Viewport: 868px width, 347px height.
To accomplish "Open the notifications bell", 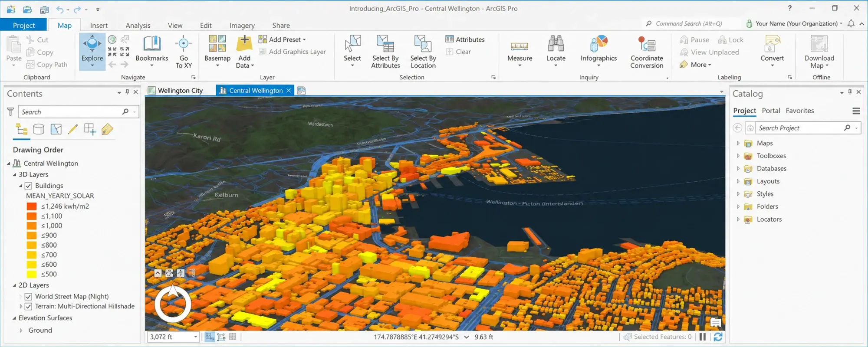I will 851,24.
